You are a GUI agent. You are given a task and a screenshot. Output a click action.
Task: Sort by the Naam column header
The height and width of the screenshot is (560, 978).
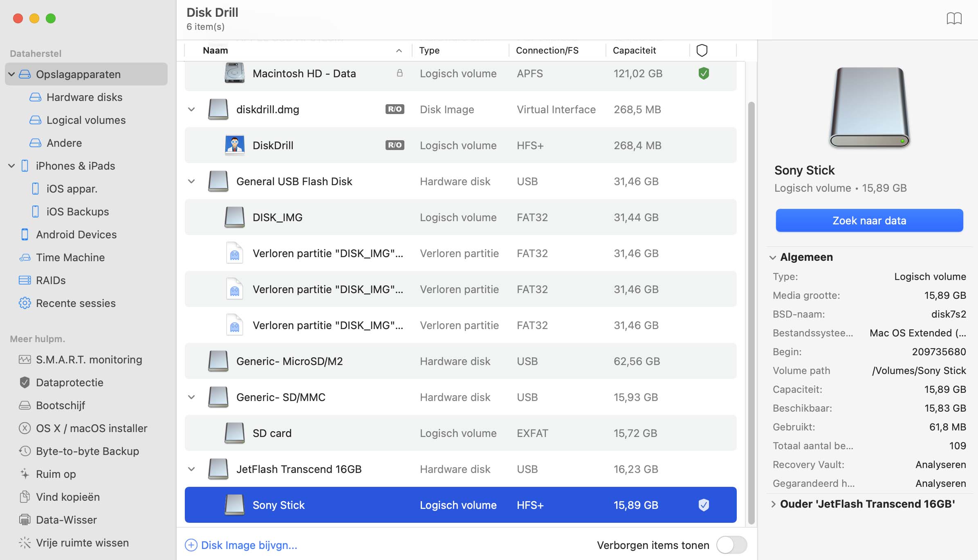point(298,50)
